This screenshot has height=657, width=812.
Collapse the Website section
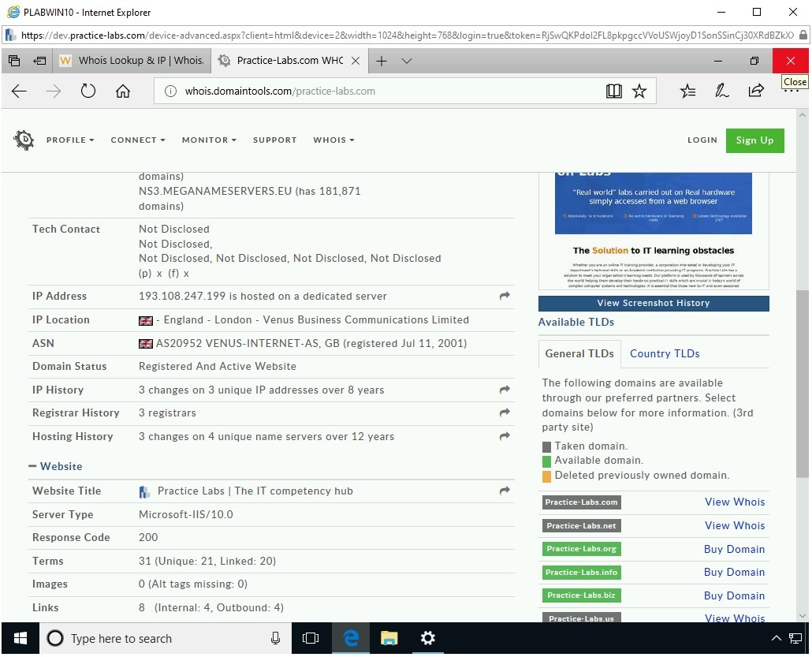pos(32,465)
